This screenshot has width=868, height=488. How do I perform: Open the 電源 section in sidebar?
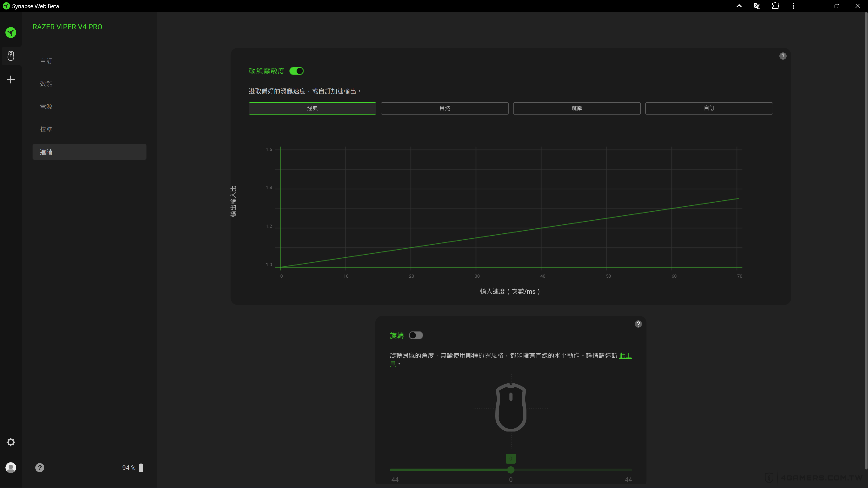[x=89, y=106]
